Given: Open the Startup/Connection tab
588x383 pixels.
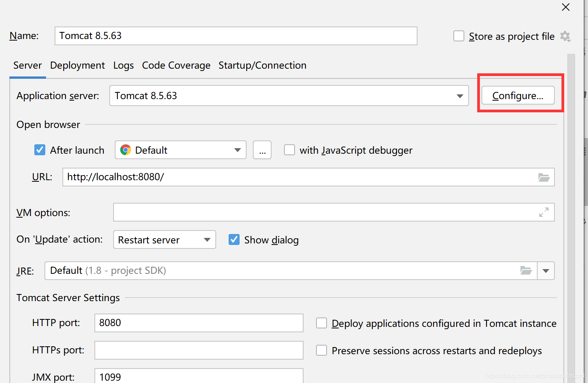Looking at the screenshot, I should click(262, 65).
